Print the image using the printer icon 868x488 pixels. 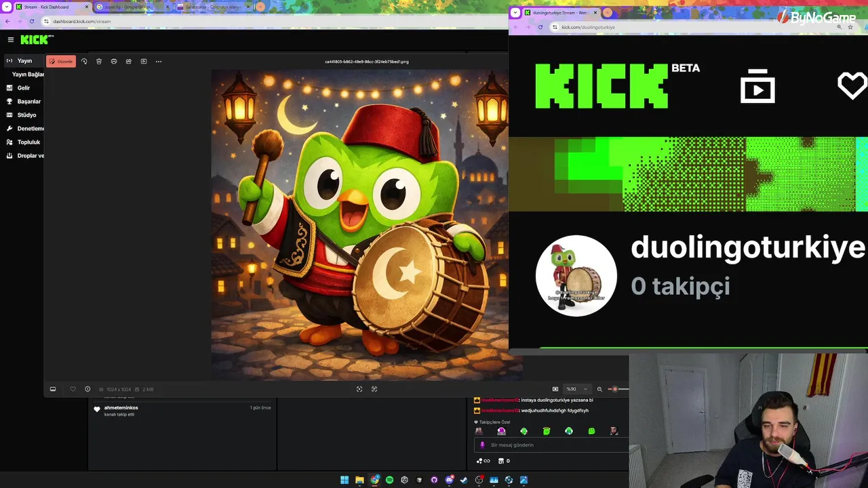(x=114, y=61)
